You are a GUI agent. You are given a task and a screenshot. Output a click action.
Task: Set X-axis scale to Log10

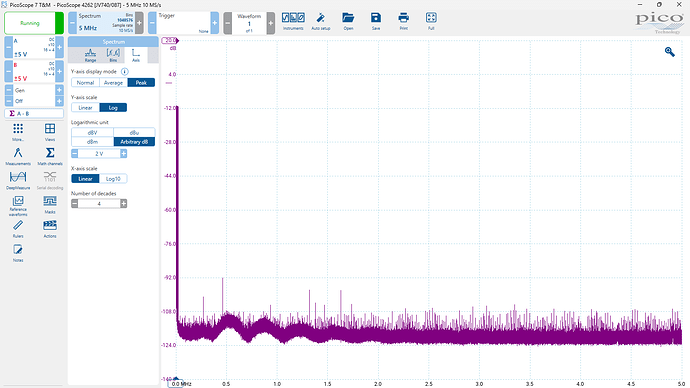point(113,179)
